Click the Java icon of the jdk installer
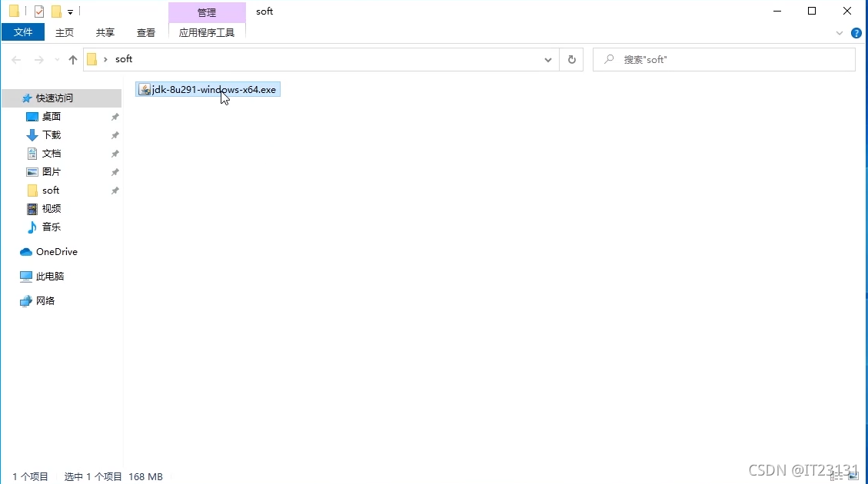 pos(144,90)
